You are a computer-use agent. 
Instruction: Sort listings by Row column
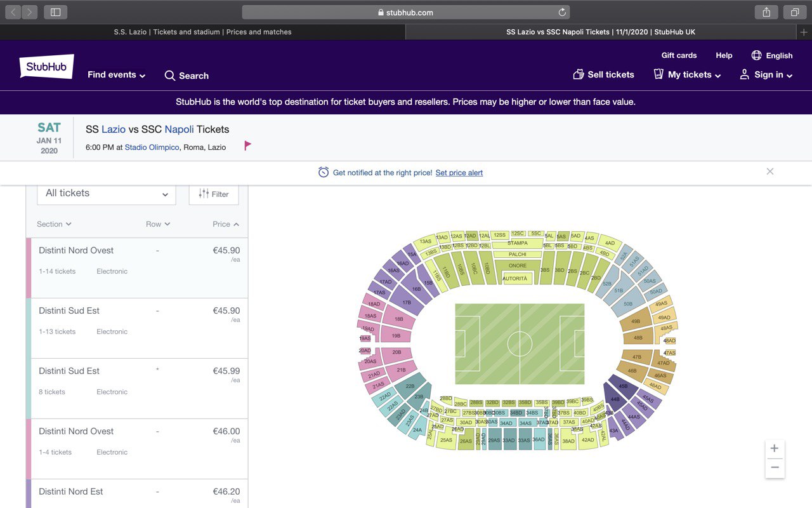[x=158, y=224]
